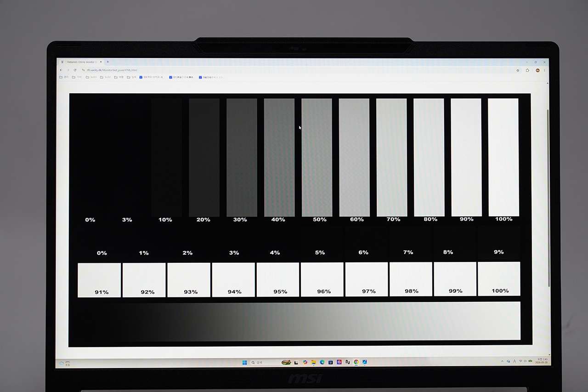The width and height of the screenshot is (588, 392).
Task: Launch Microsoft Edge from the taskbar
Action: coord(322,362)
